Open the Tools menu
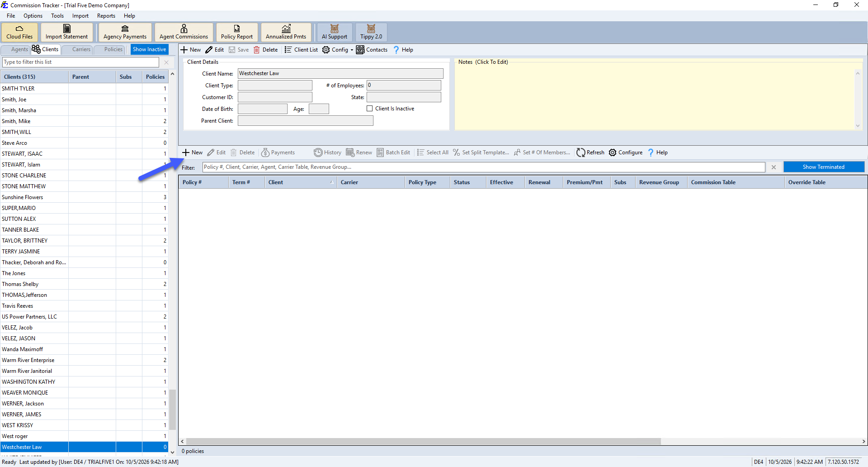Viewport: 868px width, 467px height. coord(57,16)
